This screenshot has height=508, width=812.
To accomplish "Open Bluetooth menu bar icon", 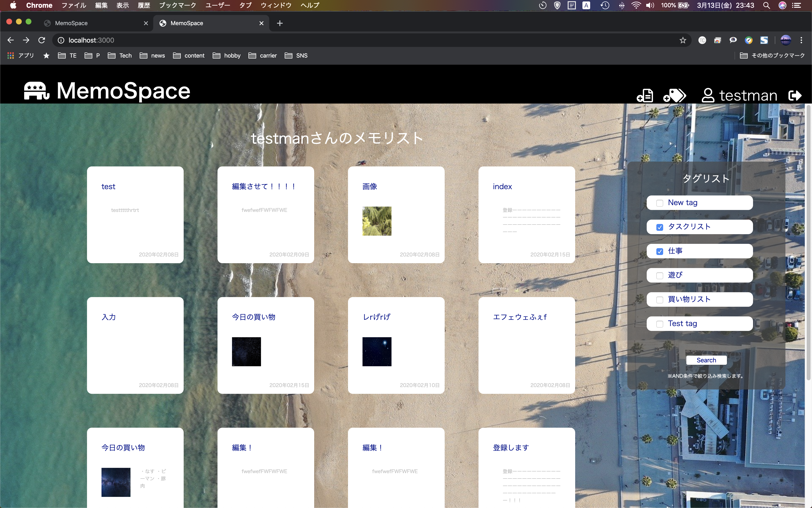I will (622, 5).
